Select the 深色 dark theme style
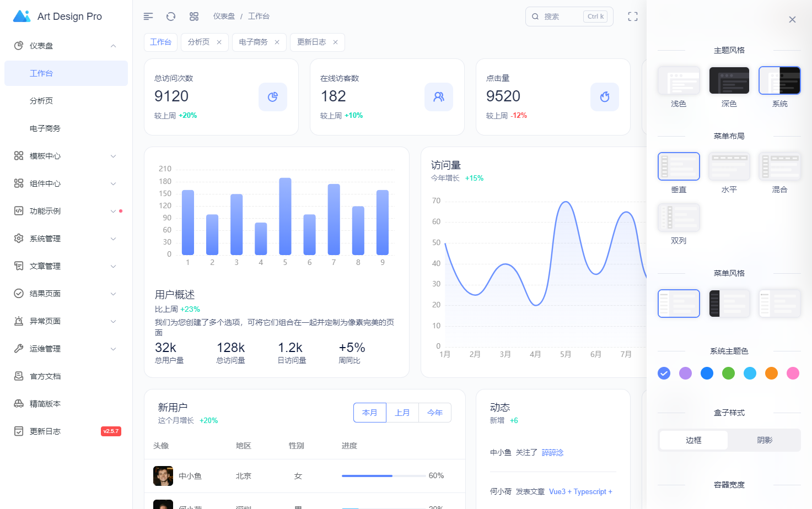This screenshot has height=509, width=812. 729,81
